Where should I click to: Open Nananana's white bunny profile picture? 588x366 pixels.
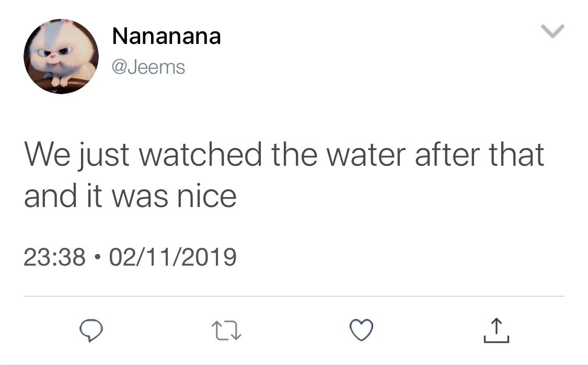tap(61, 56)
